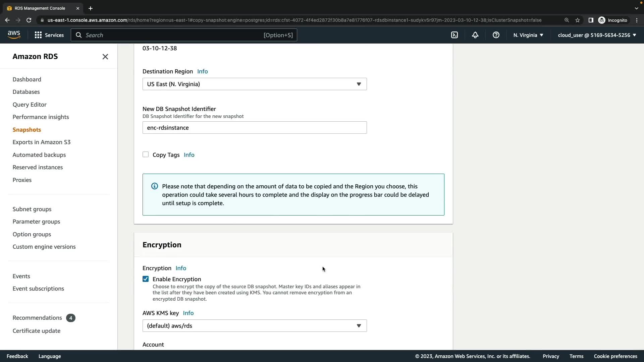Screen dimensions: 644x362
Task: Open the help question mark icon
Action: (x=496, y=35)
